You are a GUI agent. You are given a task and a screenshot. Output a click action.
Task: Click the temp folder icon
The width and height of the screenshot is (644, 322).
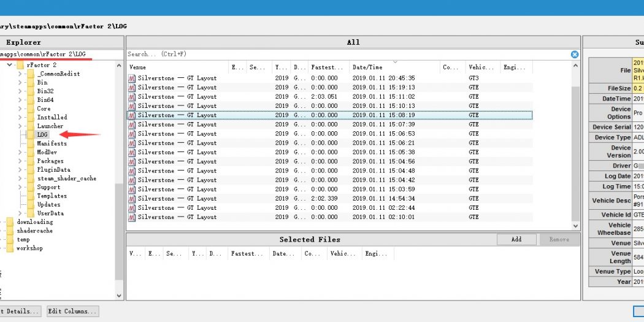10,239
